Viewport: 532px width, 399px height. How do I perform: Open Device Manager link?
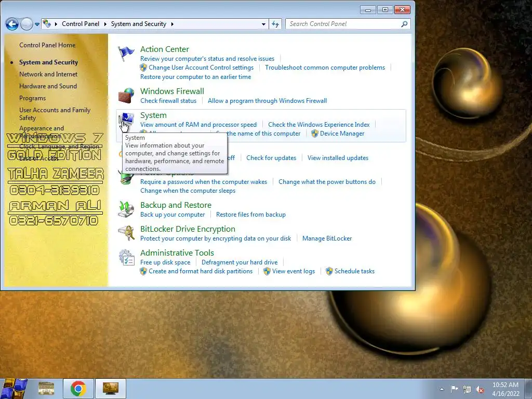[342, 134]
